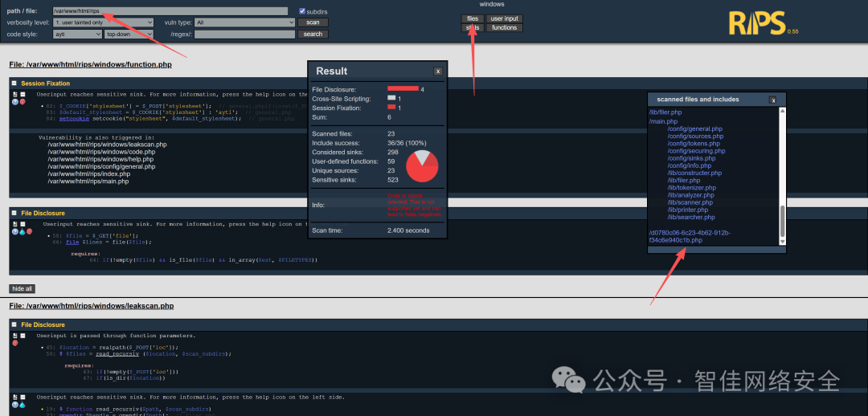
Task: Open /config/tokens.php in scanned files list
Action: pyautogui.click(x=694, y=143)
